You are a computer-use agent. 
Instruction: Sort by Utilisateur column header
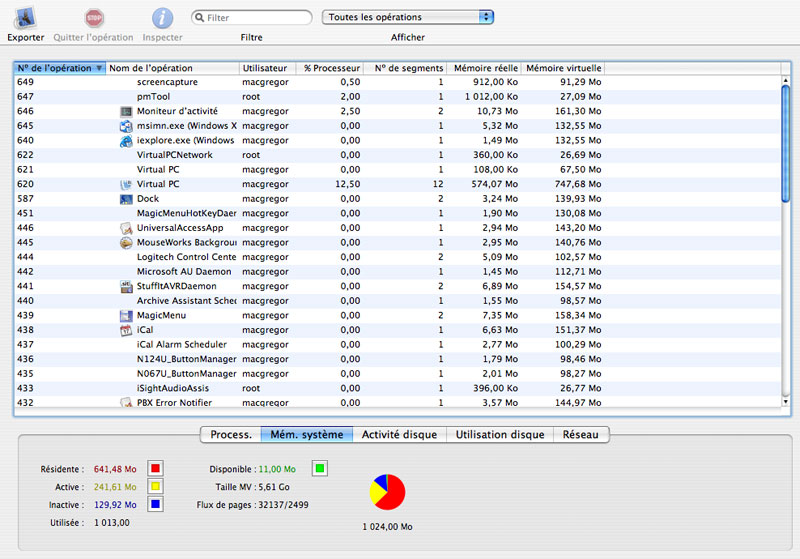267,68
